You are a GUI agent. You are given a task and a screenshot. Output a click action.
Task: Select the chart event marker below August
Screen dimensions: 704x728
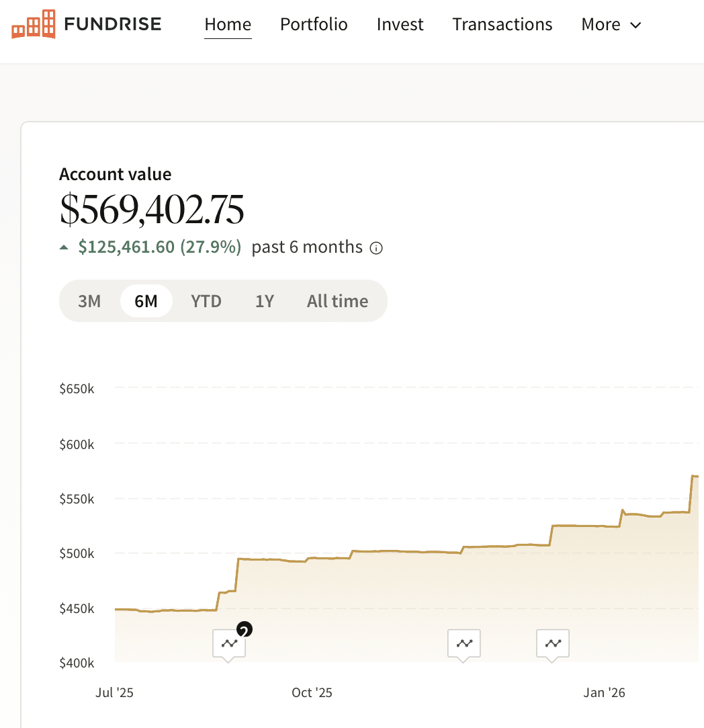click(x=228, y=643)
